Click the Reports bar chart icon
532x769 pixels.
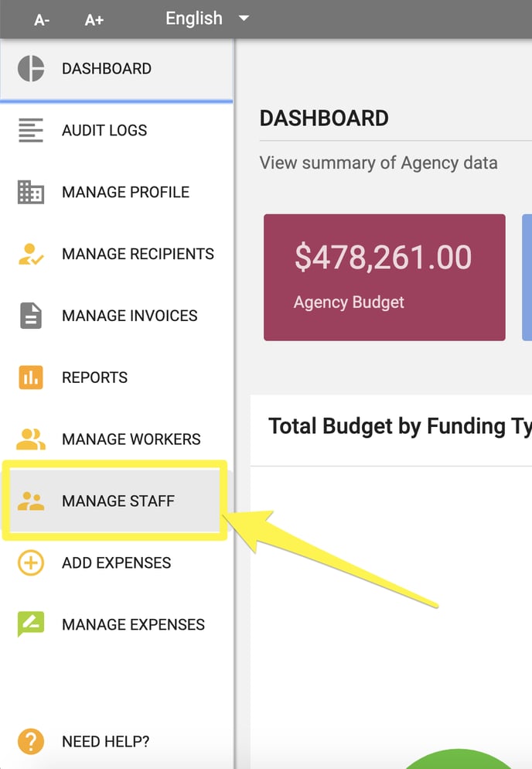31,377
